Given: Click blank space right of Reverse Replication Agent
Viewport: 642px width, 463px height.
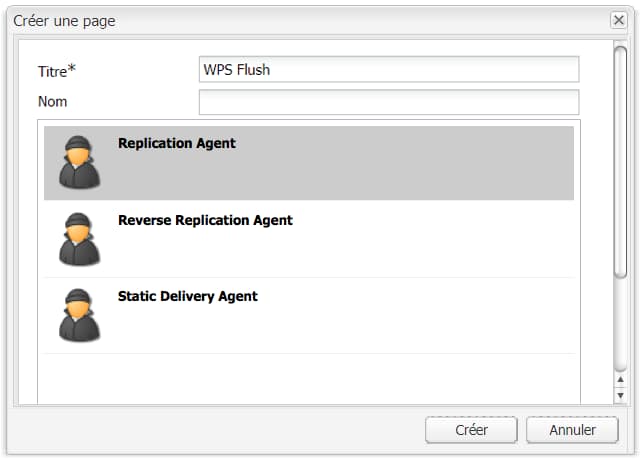Looking at the screenshot, I should [x=440, y=240].
